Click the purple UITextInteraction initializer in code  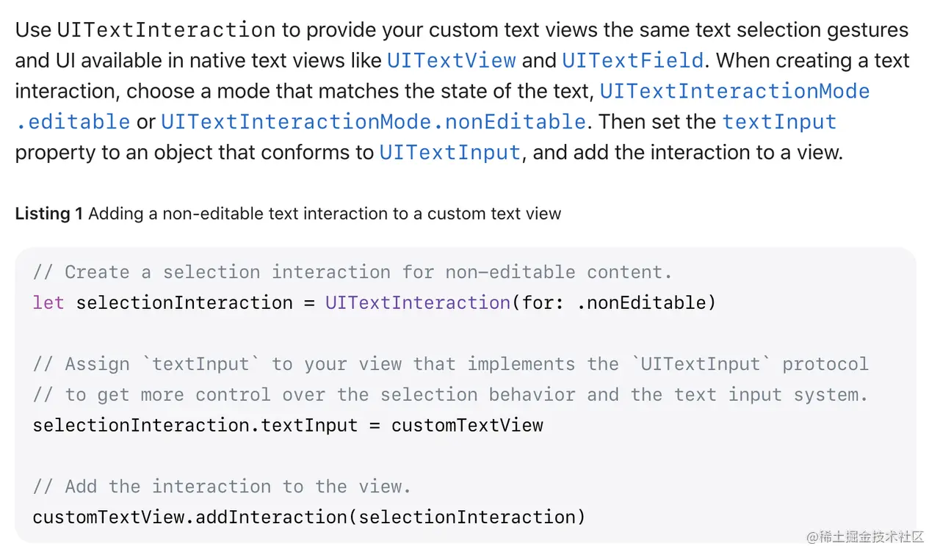(x=418, y=302)
